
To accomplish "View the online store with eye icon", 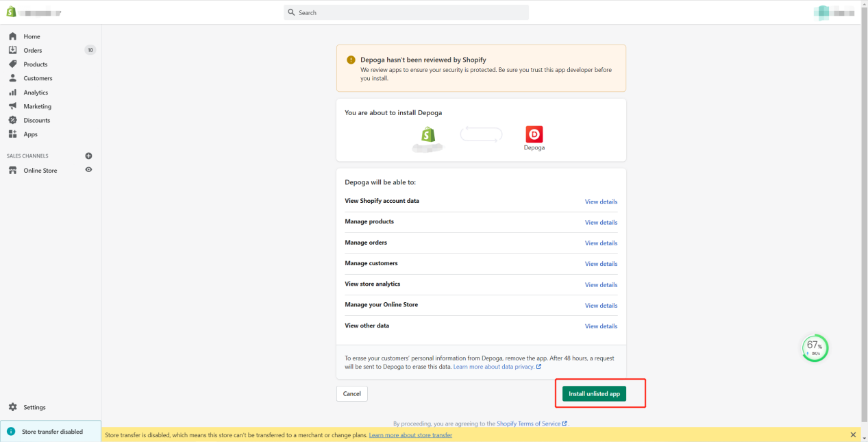I will pyautogui.click(x=88, y=170).
